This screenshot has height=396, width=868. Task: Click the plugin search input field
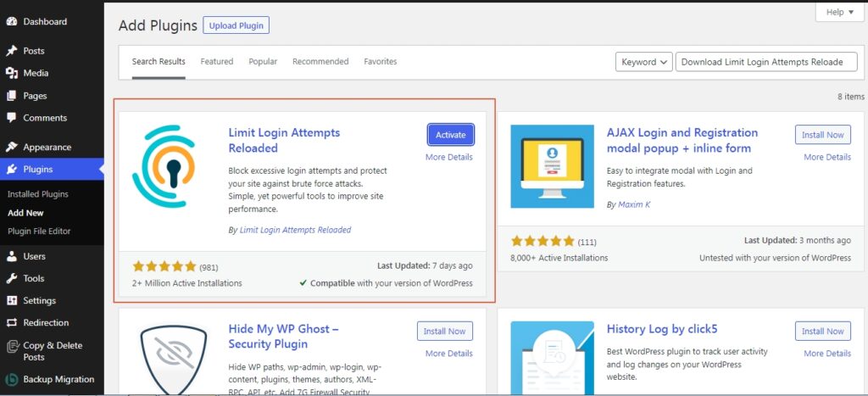pos(766,62)
